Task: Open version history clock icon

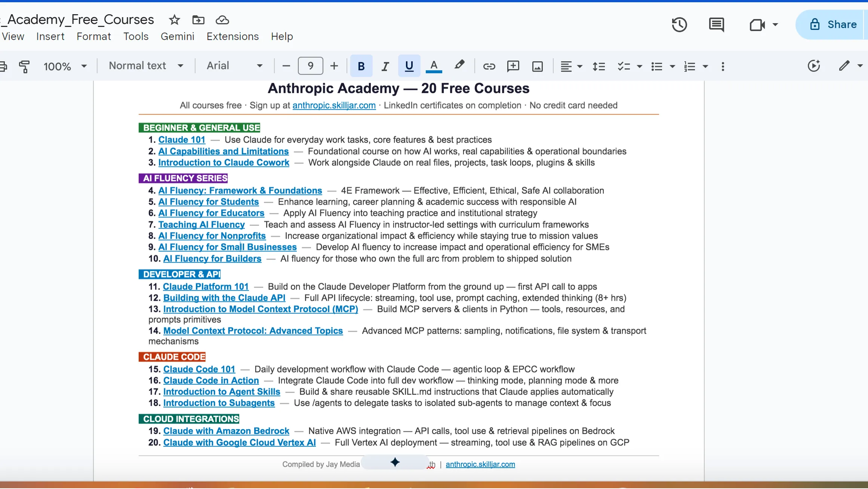Action: pos(679,25)
